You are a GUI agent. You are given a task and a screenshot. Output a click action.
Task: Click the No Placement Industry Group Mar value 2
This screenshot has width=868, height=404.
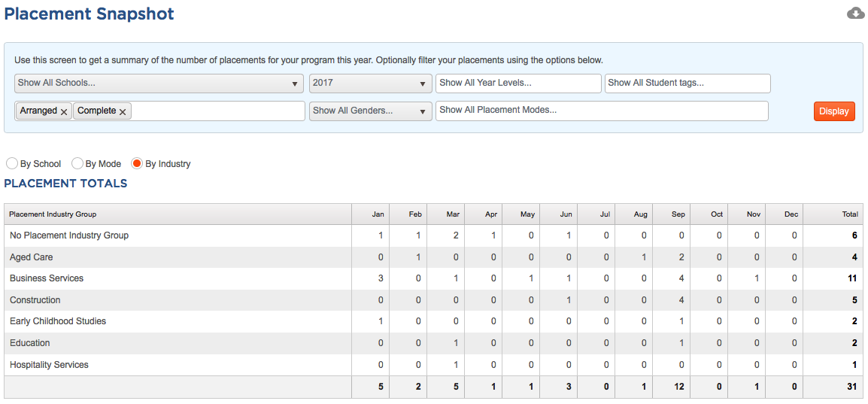tap(456, 235)
